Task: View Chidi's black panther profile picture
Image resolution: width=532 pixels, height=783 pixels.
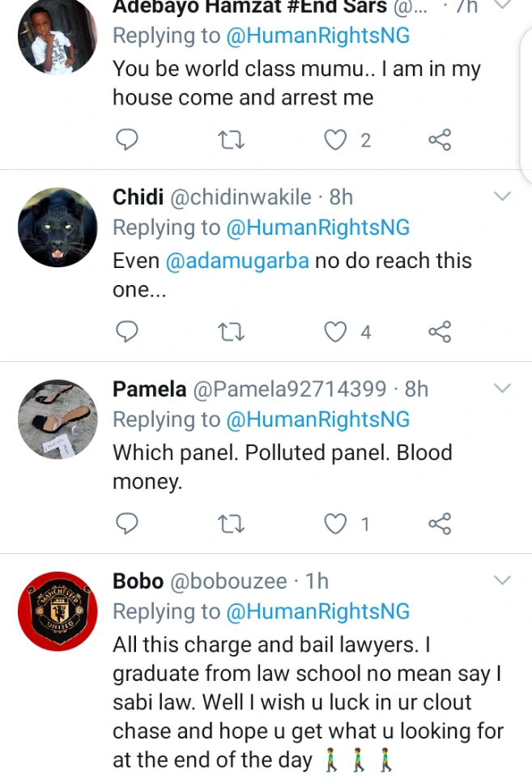Action: pos(57,228)
